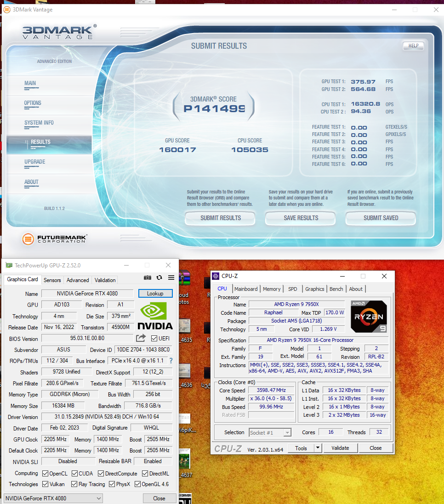Switch to the About tab in CPU-Z
The width and height of the screenshot is (444, 504).
coord(356,289)
